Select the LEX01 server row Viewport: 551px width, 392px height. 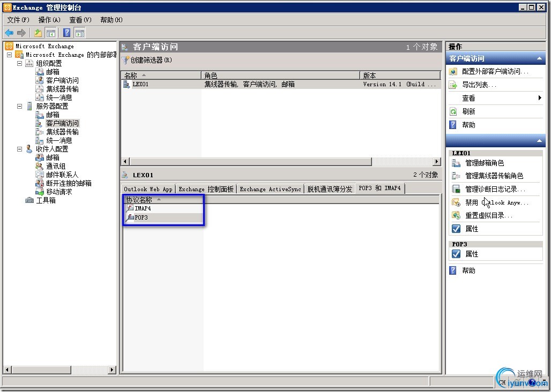click(281, 84)
